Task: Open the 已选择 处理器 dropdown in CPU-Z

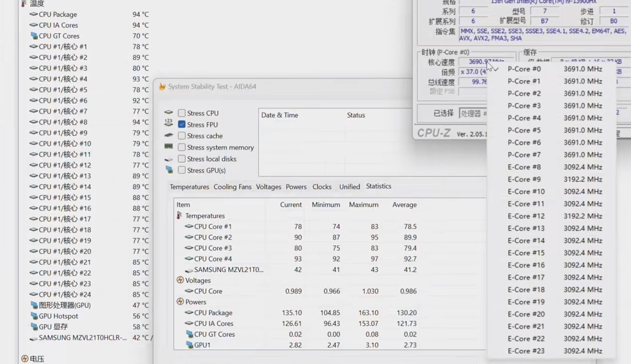Action: tap(473, 113)
